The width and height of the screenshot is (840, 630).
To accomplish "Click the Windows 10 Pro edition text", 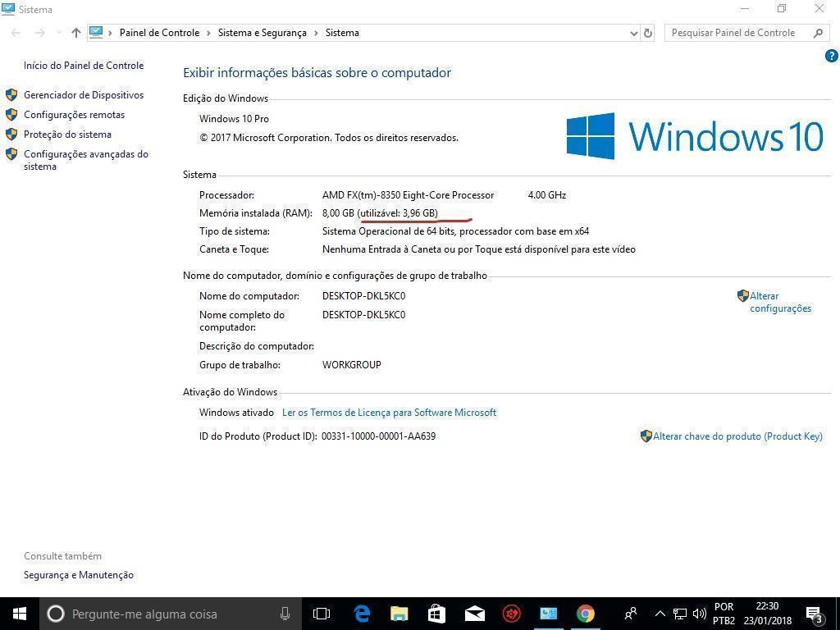I will click(x=234, y=118).
